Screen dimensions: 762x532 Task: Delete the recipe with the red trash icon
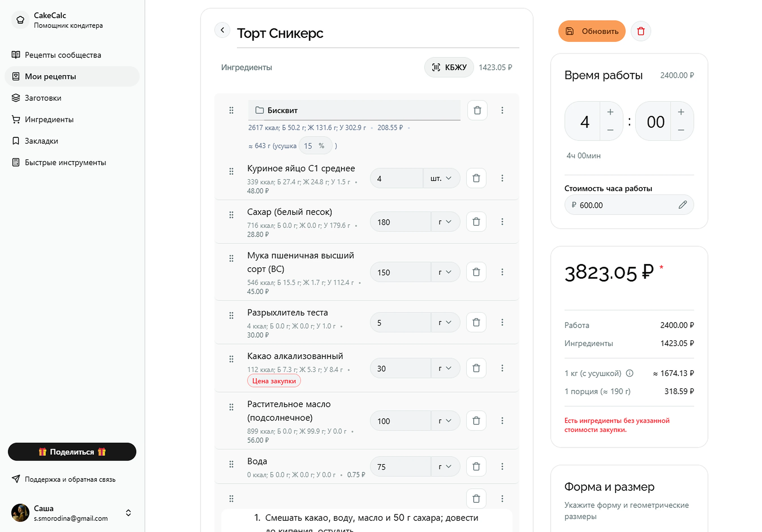(641, 31)
